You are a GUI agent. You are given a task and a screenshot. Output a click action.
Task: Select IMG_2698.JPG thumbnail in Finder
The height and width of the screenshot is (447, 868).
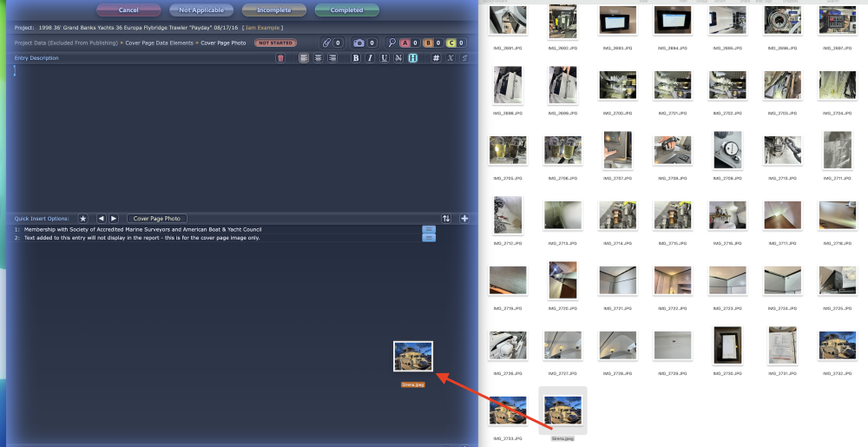tap(508, 85)
